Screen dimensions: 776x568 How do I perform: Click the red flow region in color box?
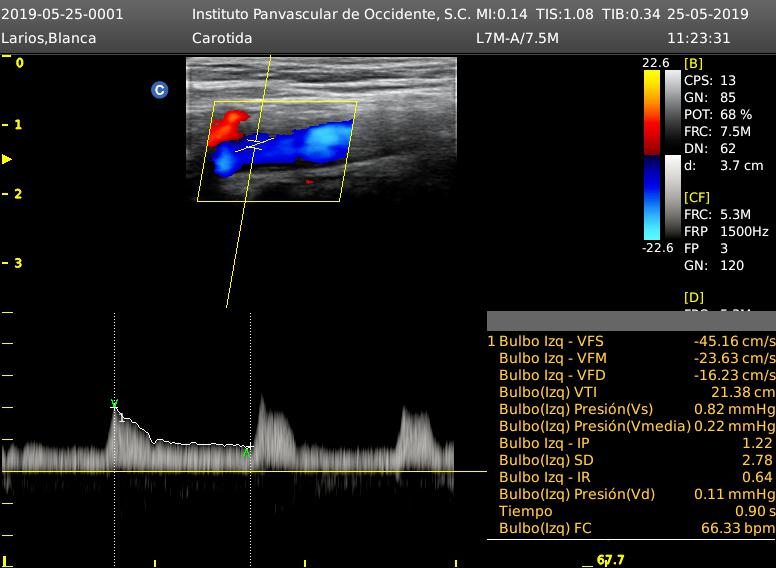pos(228,127)
